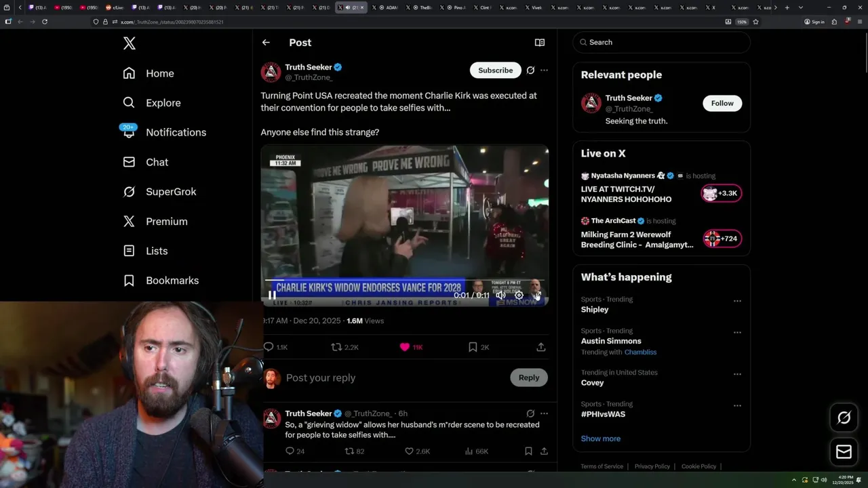
Task: Bookmark the Truth Seeker reply
Action: pyautogui.click(x=528, y=451)
